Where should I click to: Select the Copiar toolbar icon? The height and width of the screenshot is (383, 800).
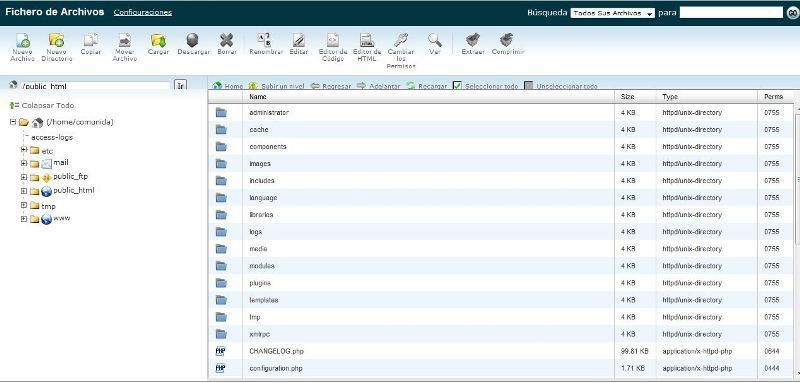91,41
